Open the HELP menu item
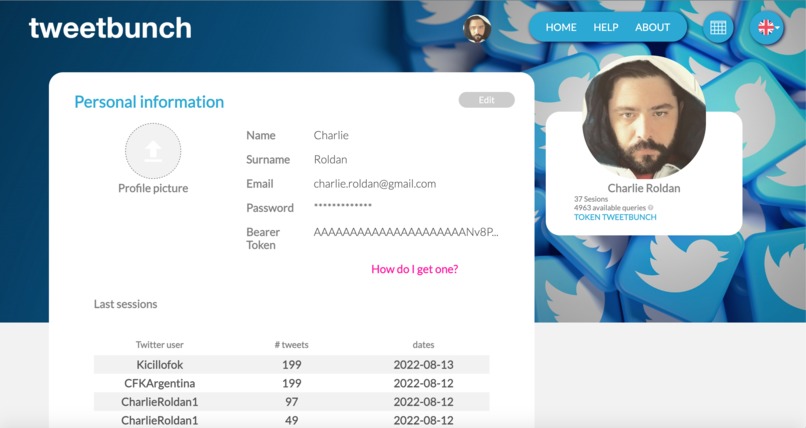The image size is (806, 428). click(606, 27)
